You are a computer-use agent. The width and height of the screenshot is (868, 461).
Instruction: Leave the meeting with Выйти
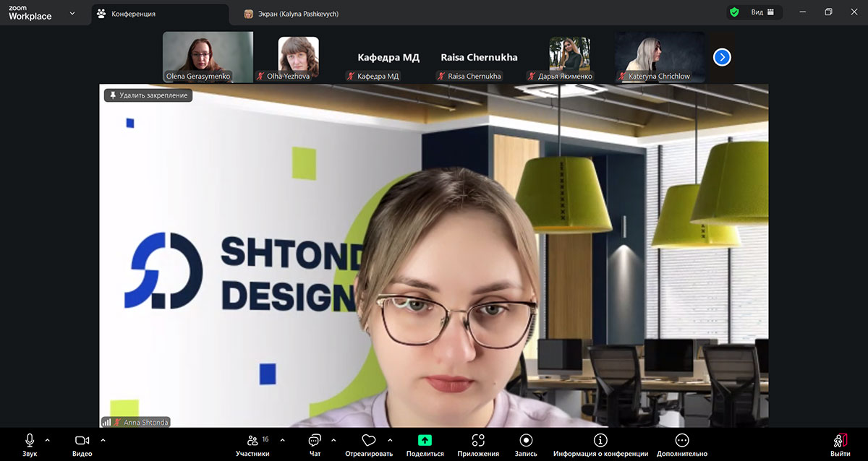tap(840, 443)
